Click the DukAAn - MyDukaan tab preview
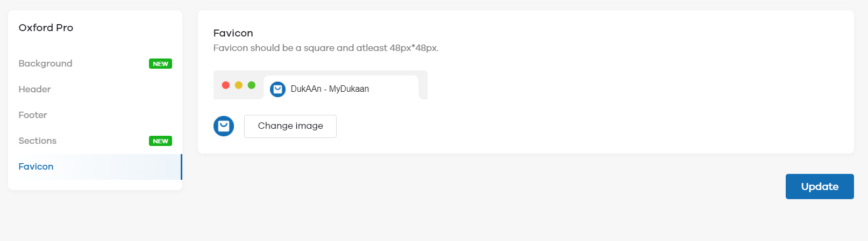 [341, 87]
